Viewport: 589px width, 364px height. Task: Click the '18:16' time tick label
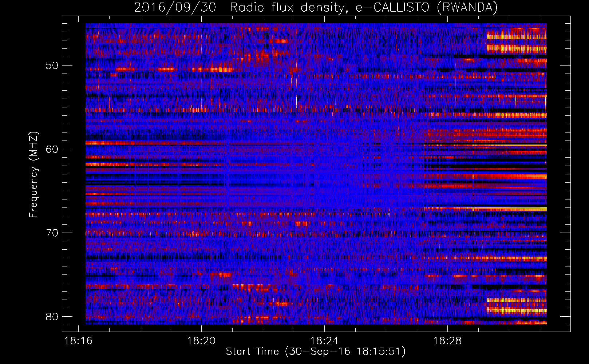(78, 341)
